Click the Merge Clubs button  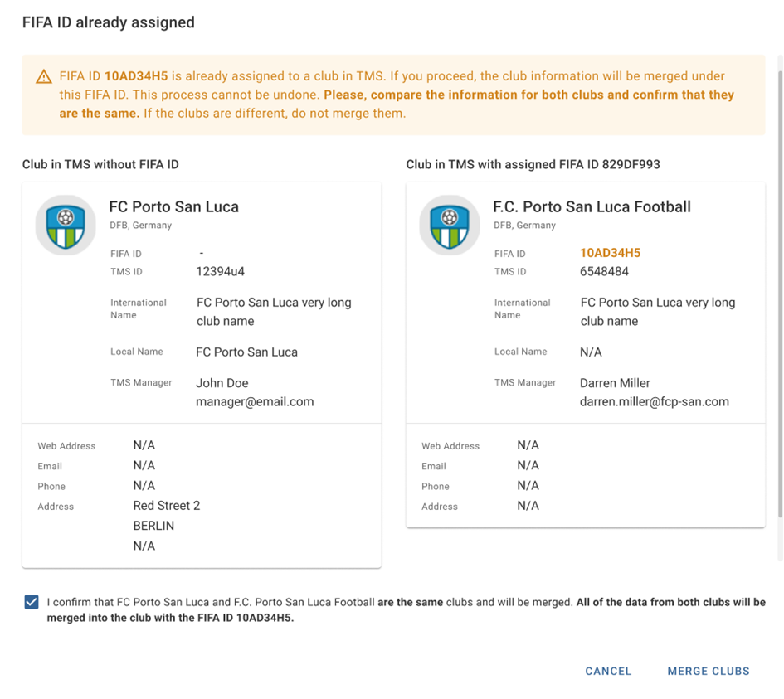click(x=709, y=671)
